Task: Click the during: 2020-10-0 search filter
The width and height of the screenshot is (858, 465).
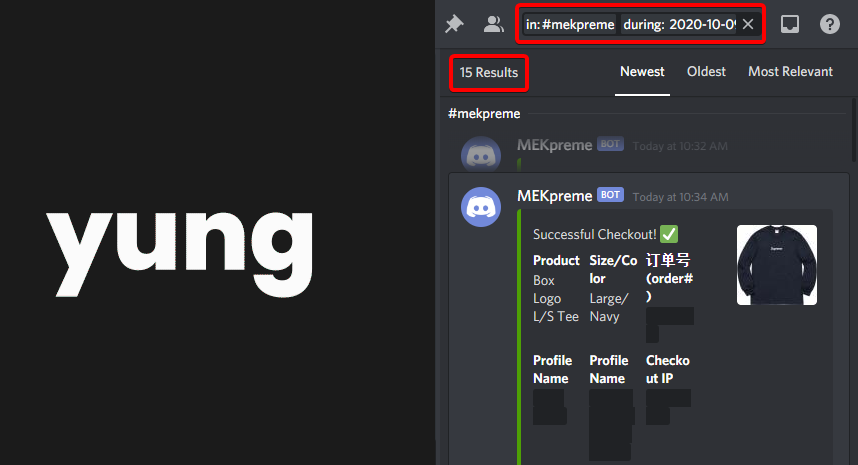Action: pos(679,25)
